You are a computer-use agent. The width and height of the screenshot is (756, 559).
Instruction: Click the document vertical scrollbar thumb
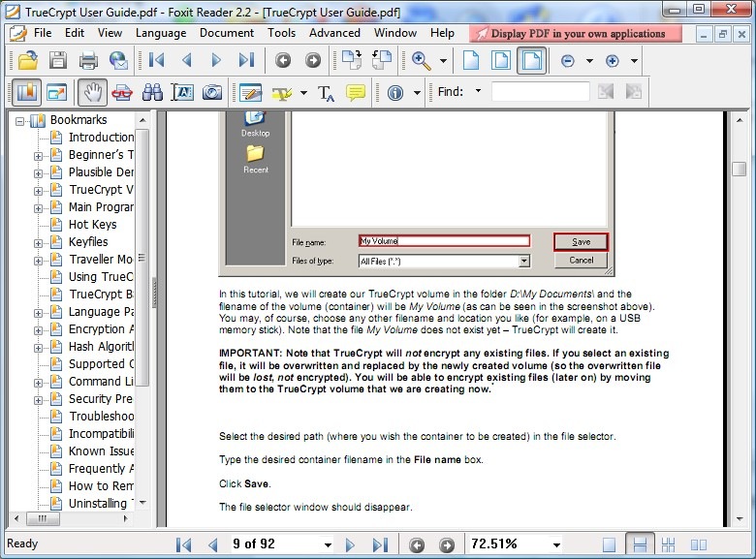tap(739, 170)
